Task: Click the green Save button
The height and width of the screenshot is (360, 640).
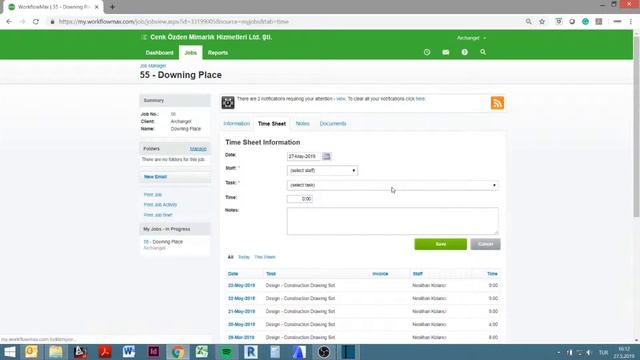Action: point(440,244)
